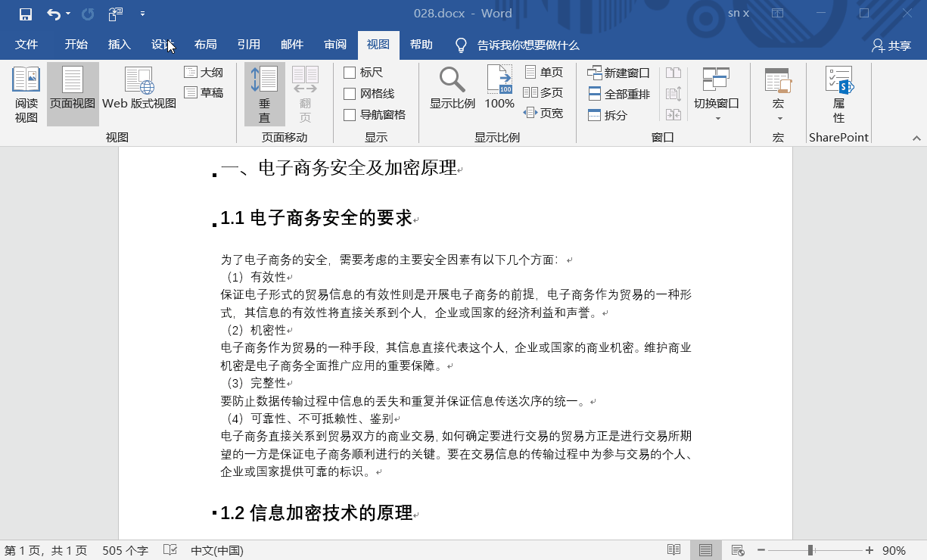This screenshot has height=560, width=927.
Task: Click the synchronous scrolling icon
Action: click(x=673, y=94)
